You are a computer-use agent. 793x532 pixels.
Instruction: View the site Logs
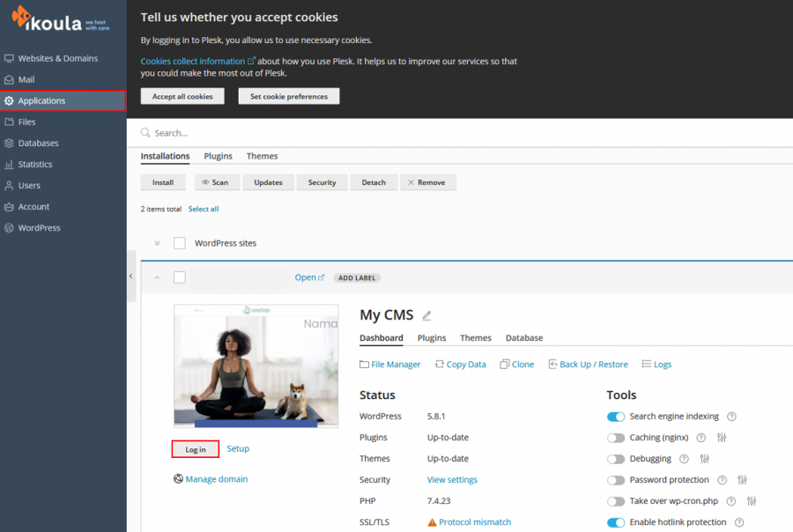pos(656,365)
